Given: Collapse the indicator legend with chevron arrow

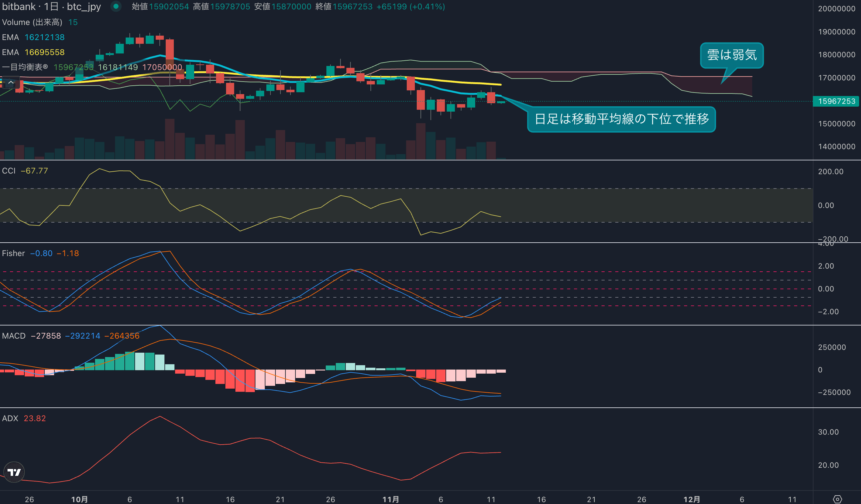Looking at the screenshot, I should (x=11, y=82).
